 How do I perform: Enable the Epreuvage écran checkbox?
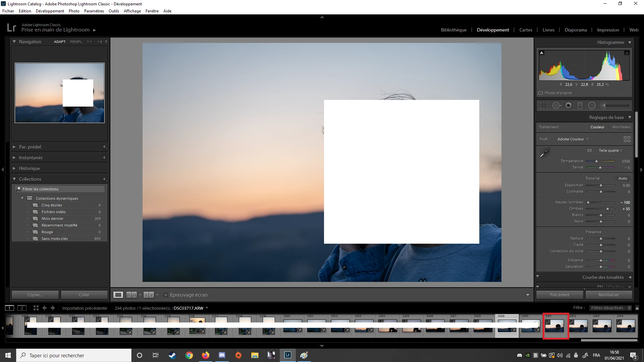click(x=166, y=295)
